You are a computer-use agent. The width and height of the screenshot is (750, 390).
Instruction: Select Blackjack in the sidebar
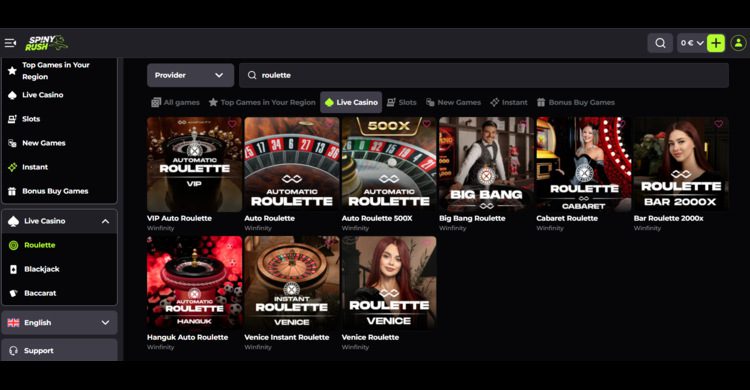59,269
